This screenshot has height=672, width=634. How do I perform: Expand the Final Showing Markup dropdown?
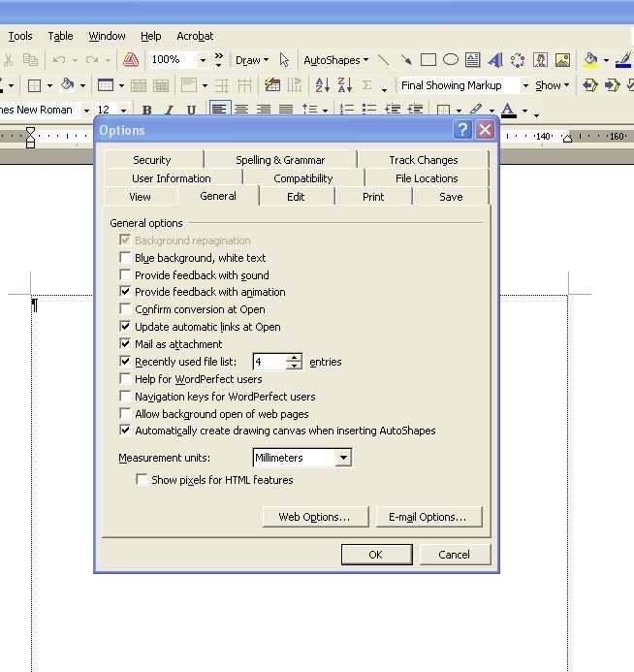click(x=525, y=85)
